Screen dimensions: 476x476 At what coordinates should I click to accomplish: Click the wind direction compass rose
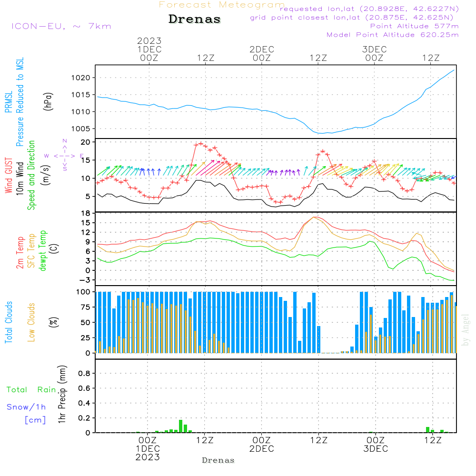[x=64, y=156]
